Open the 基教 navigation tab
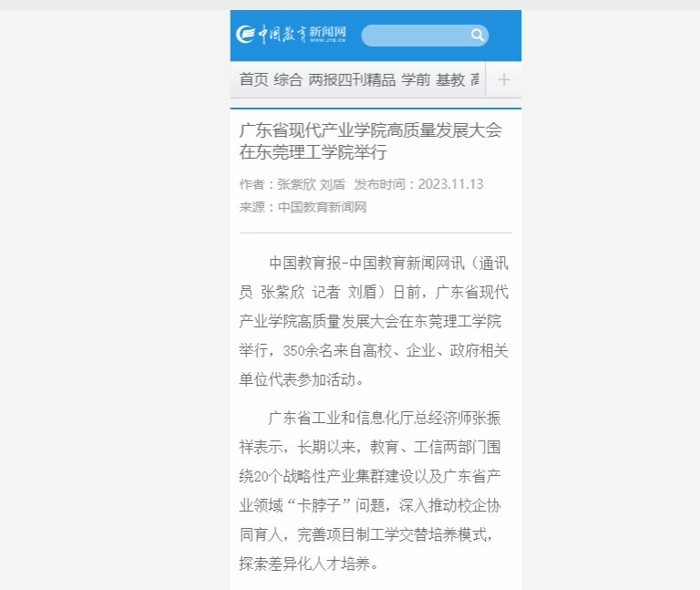This screenshot has width=700, height=590. point(450,80)
